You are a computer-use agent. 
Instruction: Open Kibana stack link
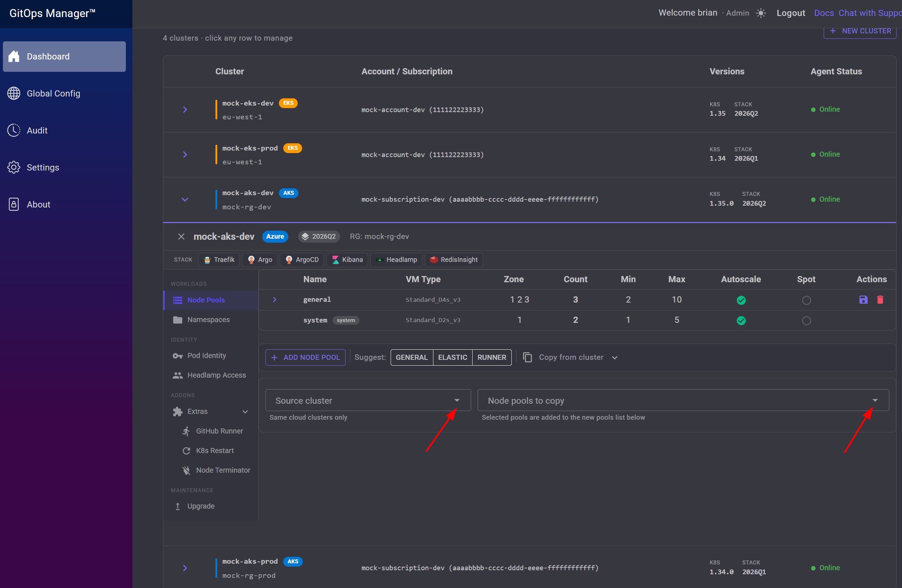347,260
